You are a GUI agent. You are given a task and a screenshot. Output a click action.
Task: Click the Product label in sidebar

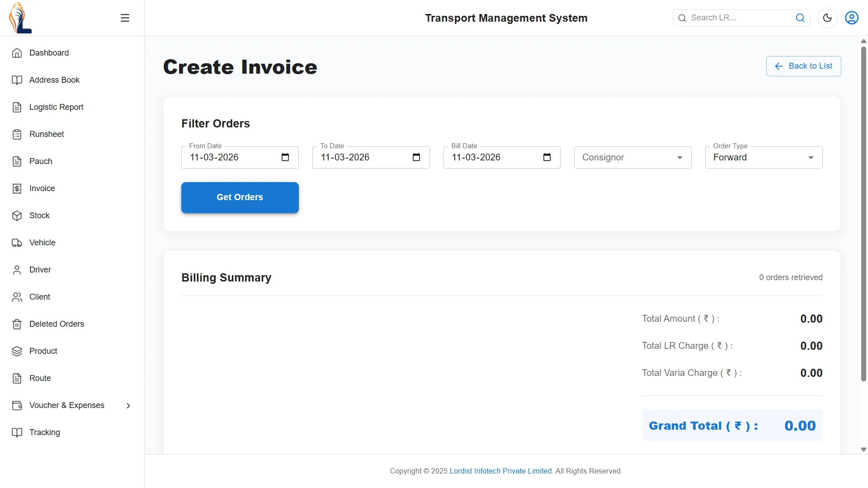point(43,351)
